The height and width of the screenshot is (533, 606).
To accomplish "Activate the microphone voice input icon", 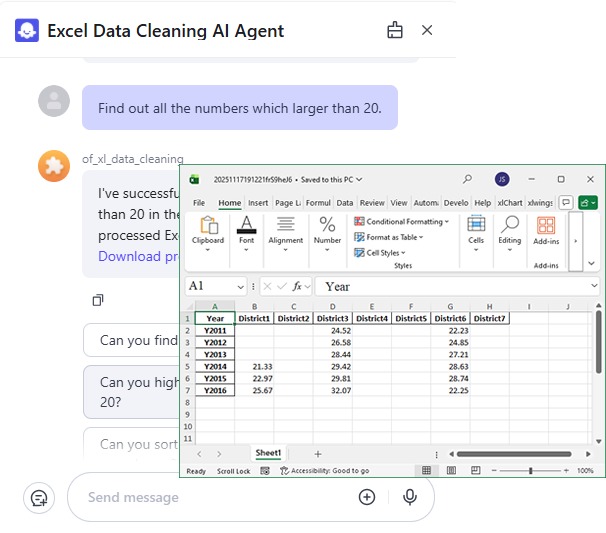I will [x=410, y=497].
